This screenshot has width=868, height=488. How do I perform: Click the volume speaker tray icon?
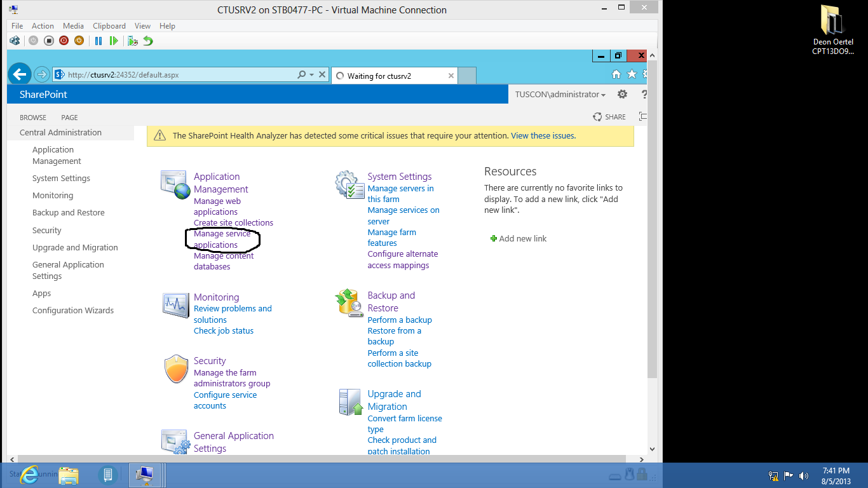pyautogui.click(x=804, y=475)
